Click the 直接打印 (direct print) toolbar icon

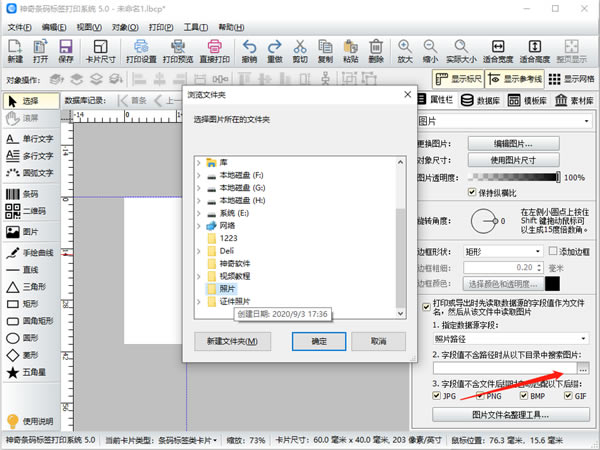pos(216,50)
